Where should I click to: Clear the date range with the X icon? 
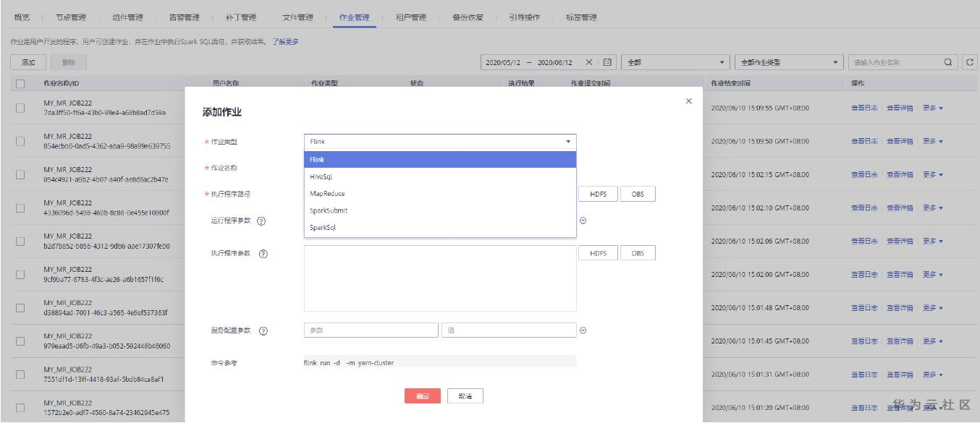pos(590,62)
